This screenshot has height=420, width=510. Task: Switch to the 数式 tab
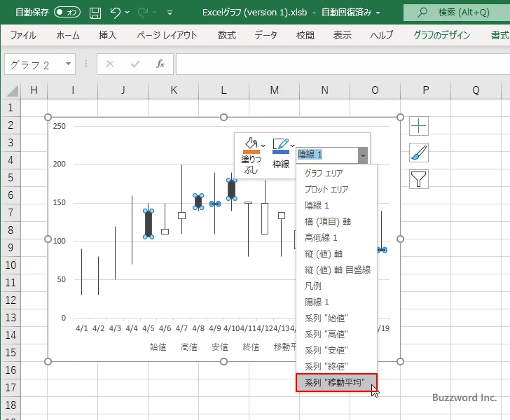click(227, 35)
